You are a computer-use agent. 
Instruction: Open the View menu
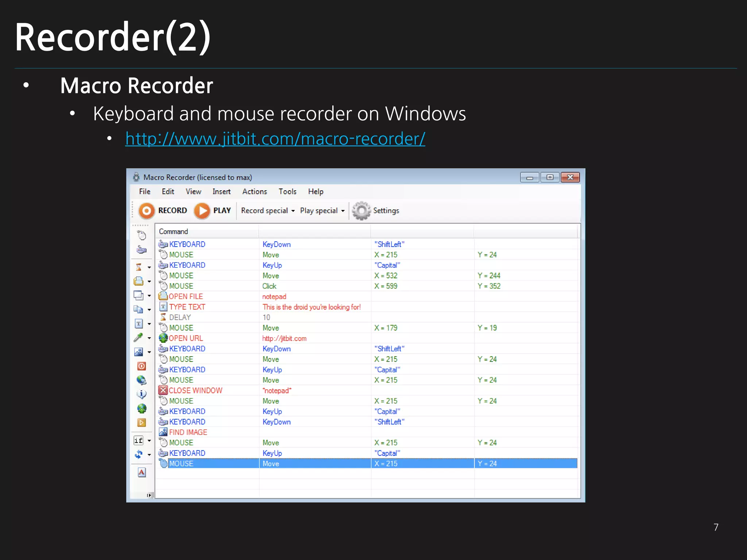point(193,191)
